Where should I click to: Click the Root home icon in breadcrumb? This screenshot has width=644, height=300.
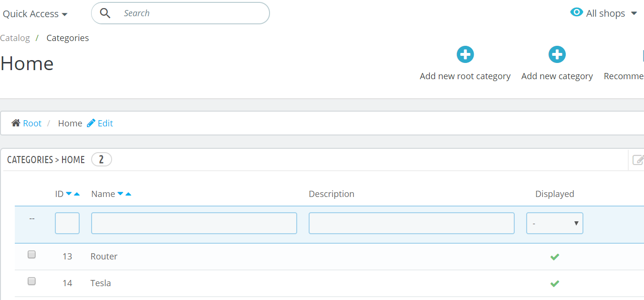[16, 123]
